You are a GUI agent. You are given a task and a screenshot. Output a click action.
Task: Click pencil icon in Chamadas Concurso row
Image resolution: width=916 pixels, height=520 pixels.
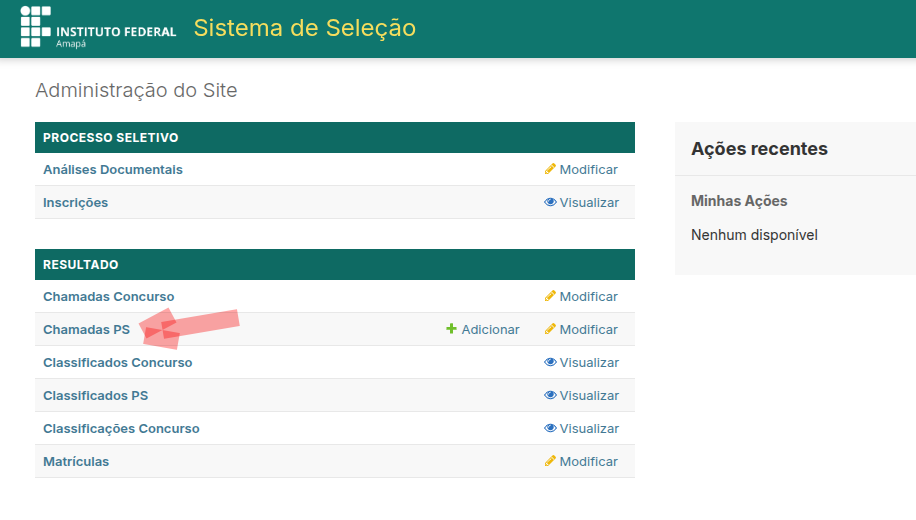[x=550, y=296]
